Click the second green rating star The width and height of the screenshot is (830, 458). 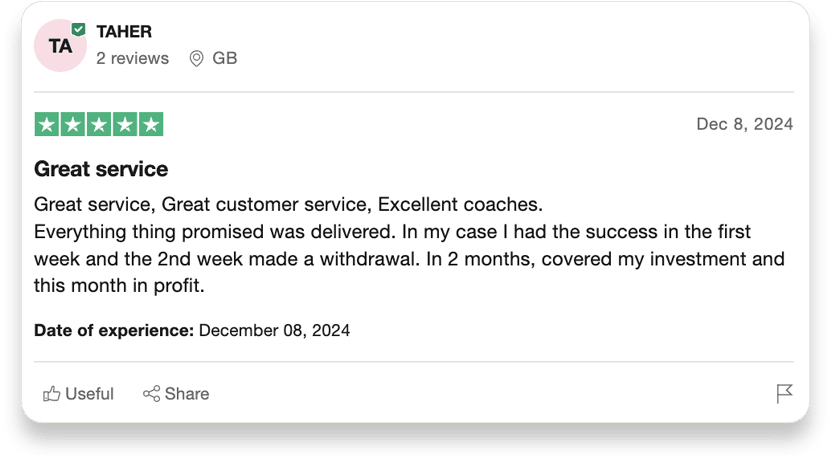point(73,124)
